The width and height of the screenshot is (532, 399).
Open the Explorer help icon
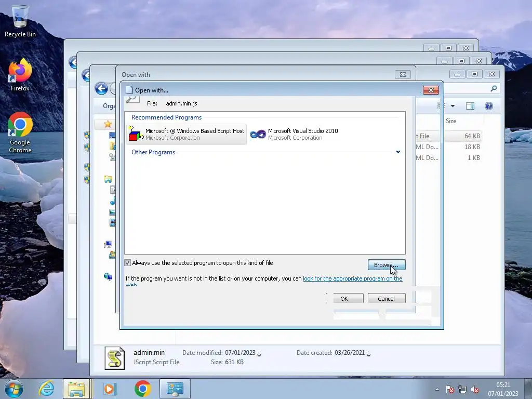pos(488,106)
